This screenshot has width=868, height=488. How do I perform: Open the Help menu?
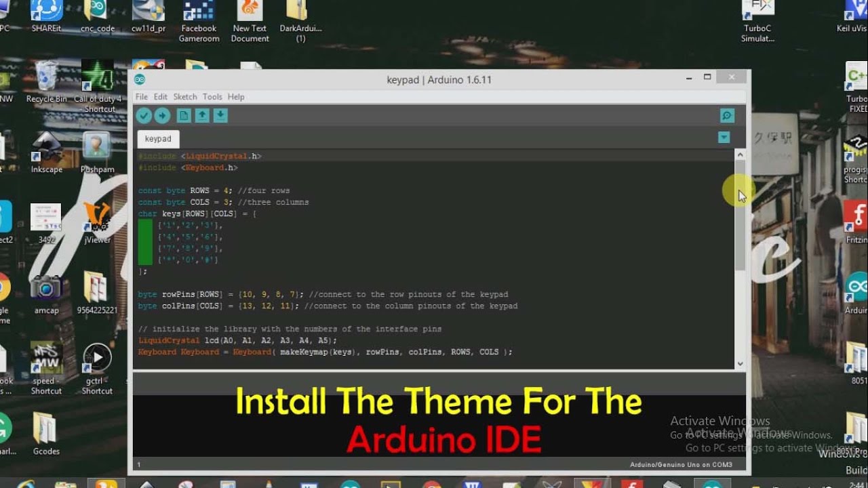236,97
